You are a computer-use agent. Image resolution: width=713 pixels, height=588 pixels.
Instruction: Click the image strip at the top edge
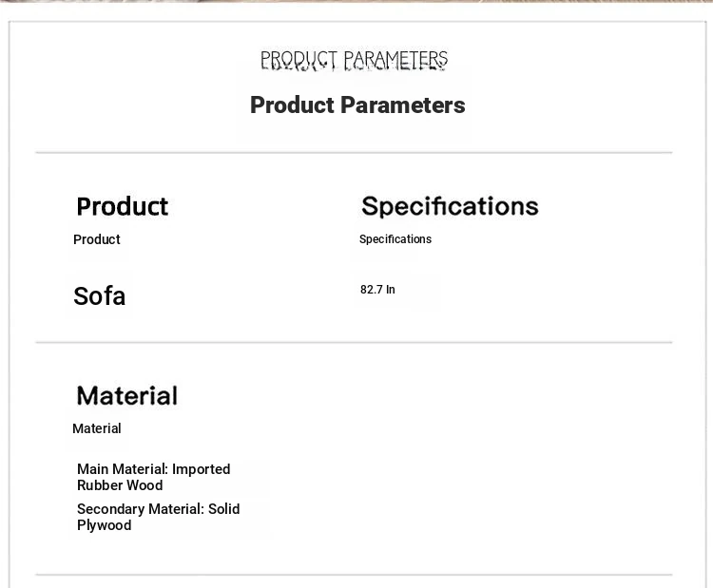tap(356, 2)
